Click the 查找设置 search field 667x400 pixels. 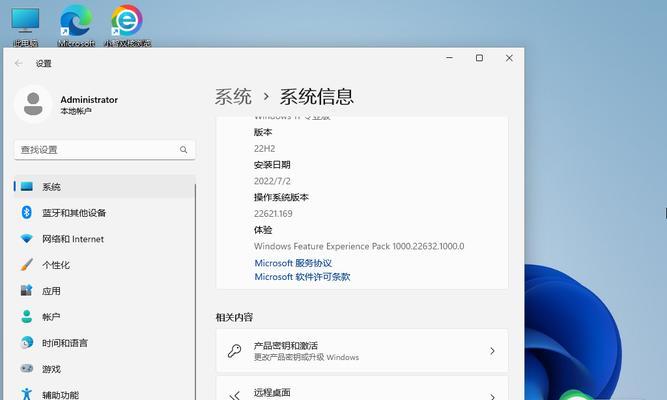[x=105, y=150]
